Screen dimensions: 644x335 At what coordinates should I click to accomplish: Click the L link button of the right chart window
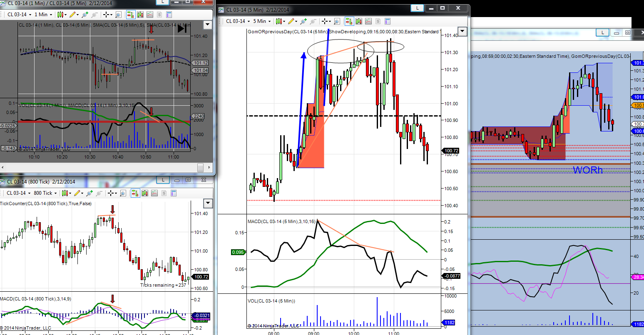602,32
